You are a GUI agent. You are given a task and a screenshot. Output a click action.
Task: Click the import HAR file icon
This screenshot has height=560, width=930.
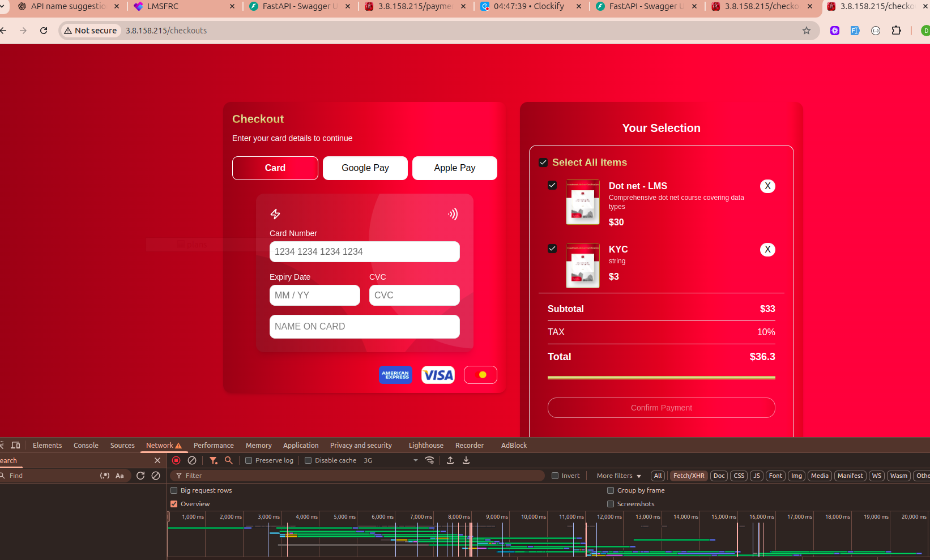[x=450, y=460]
